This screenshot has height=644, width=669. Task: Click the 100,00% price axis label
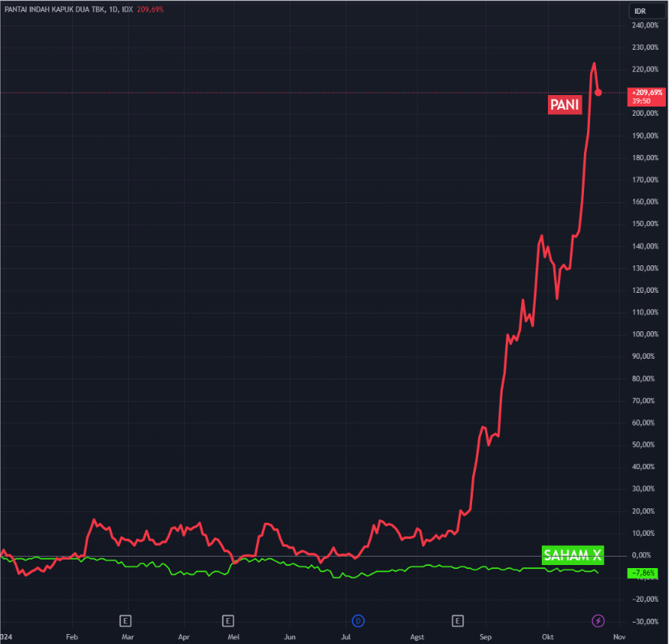click(645, 334)
